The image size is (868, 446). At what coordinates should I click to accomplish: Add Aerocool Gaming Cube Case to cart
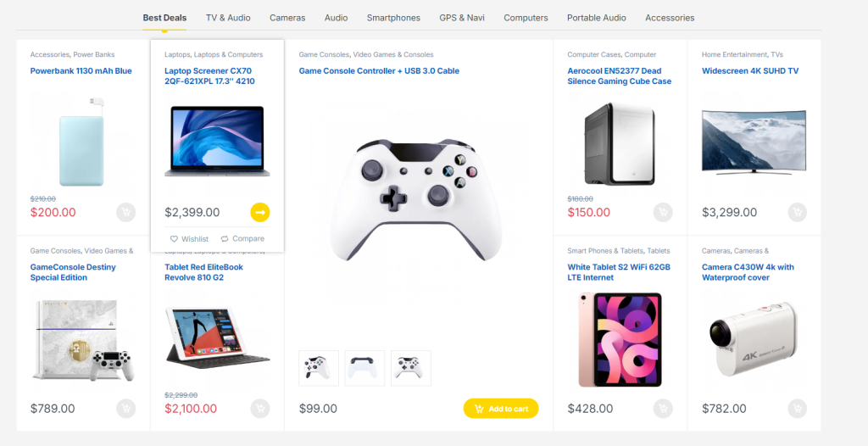(663, 213)
